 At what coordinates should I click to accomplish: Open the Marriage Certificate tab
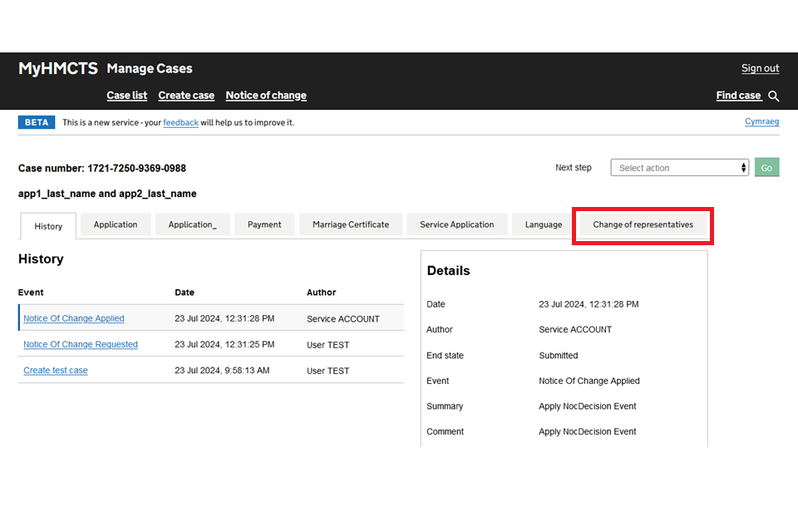[x=350, y=224]
